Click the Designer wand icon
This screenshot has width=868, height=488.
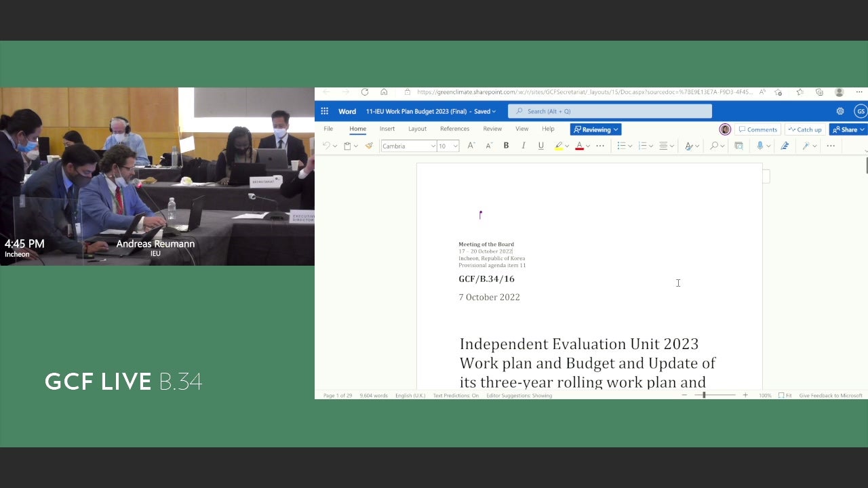[x=806, y=146]
